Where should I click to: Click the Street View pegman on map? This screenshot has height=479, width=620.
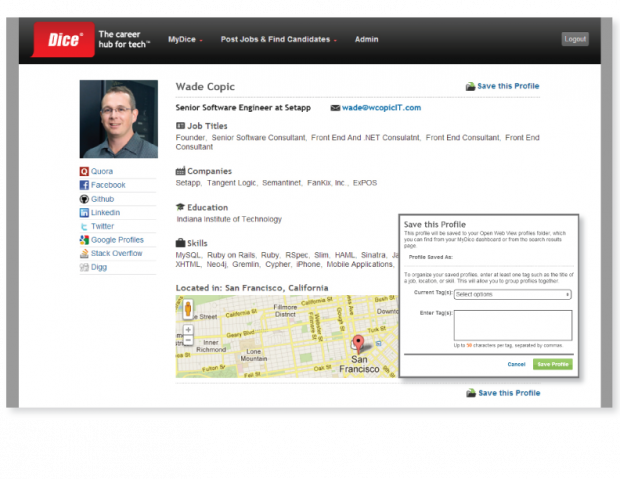point(188,309)
